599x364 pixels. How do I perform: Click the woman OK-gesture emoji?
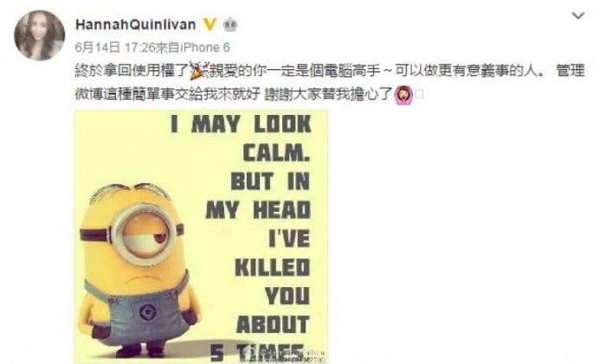403,95
